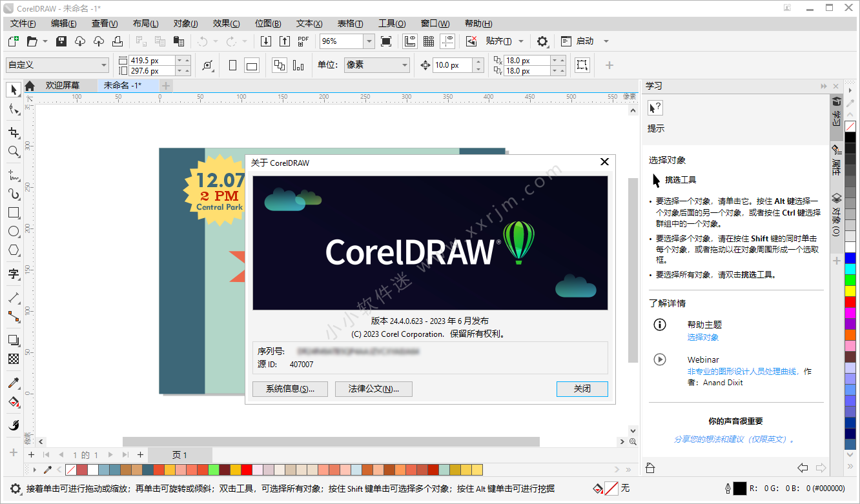The height and width of the screenshot is (504, 860).
Task: Select the Parallel Dimension tool
Action: click(x=13, y=297)
